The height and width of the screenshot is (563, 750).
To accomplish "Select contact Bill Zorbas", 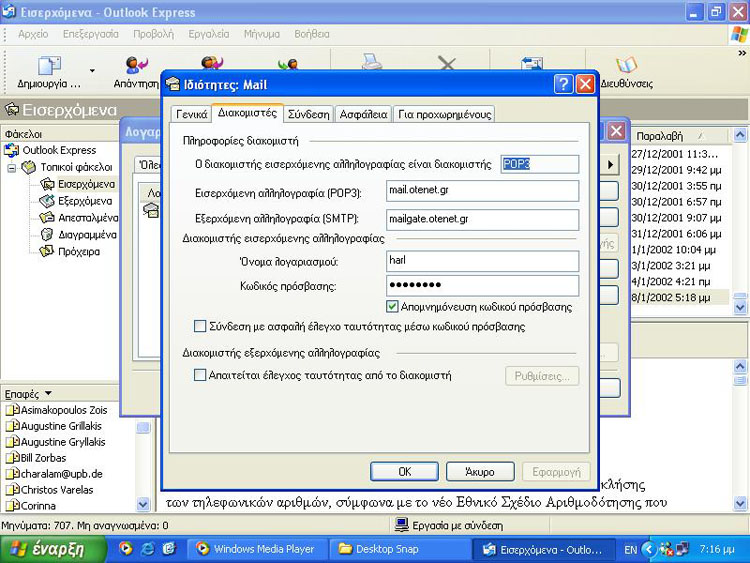I will 43,458.
